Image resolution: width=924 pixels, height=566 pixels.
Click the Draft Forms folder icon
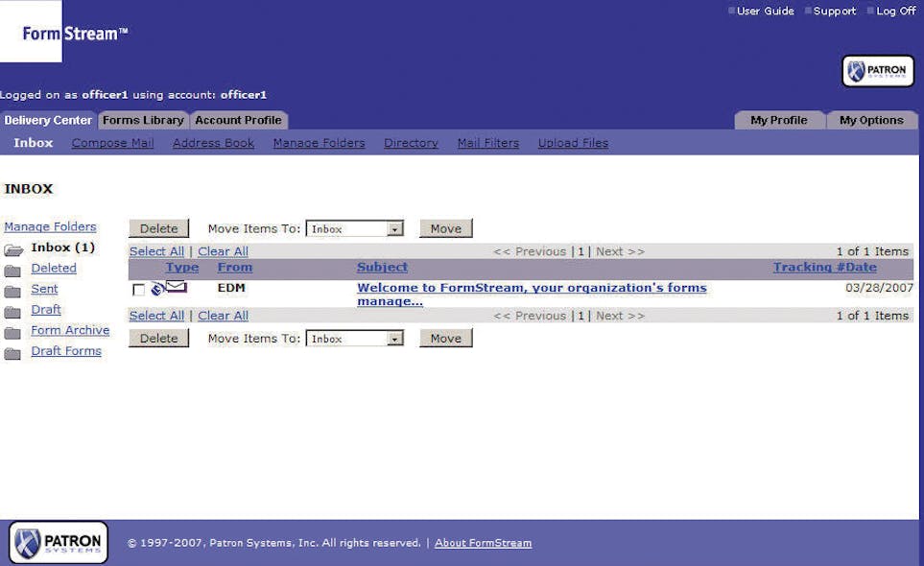tap(12, 354)
